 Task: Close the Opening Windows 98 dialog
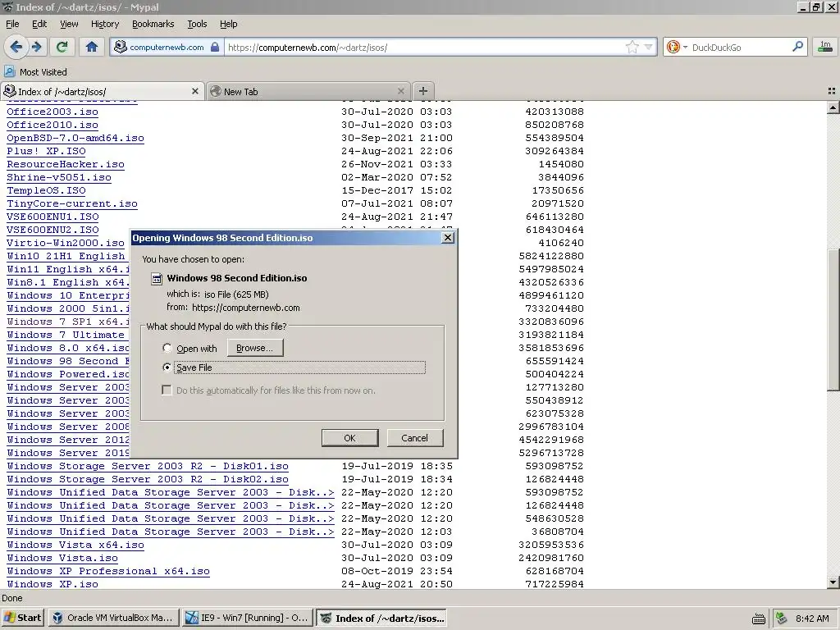pyautogui.click(x=448, y=238)
